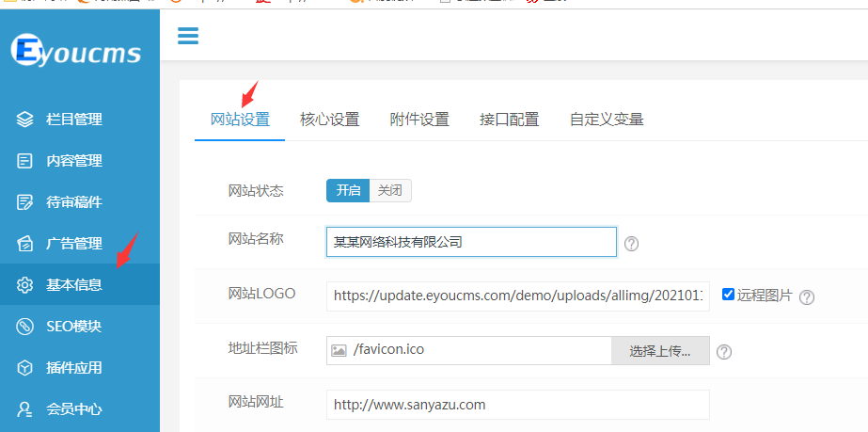Screen dimensions: 868x432
Task: Click help icon next to 远程图片
Action: (x=807, y=296)
